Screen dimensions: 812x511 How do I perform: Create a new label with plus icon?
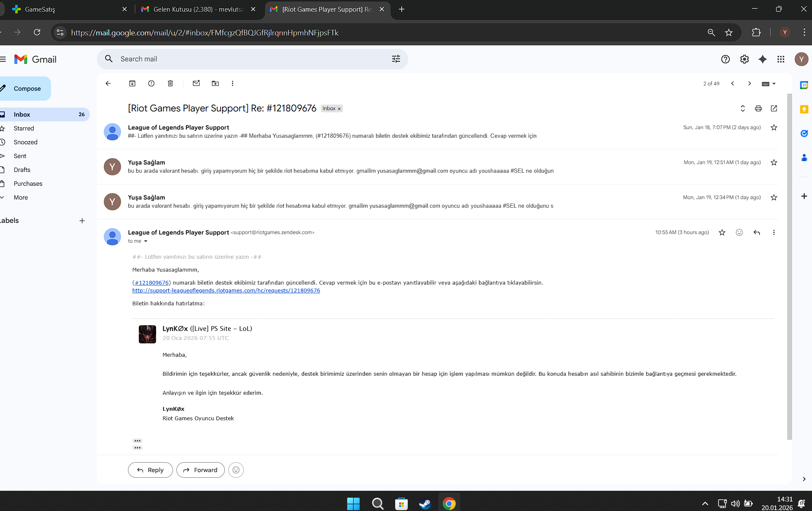pos(82,221)
